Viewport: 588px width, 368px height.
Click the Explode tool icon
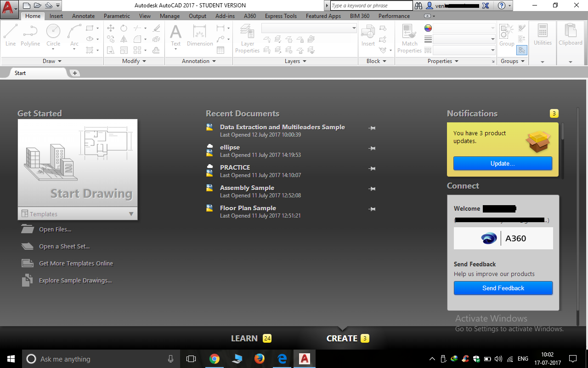click(x=157, y=39)
